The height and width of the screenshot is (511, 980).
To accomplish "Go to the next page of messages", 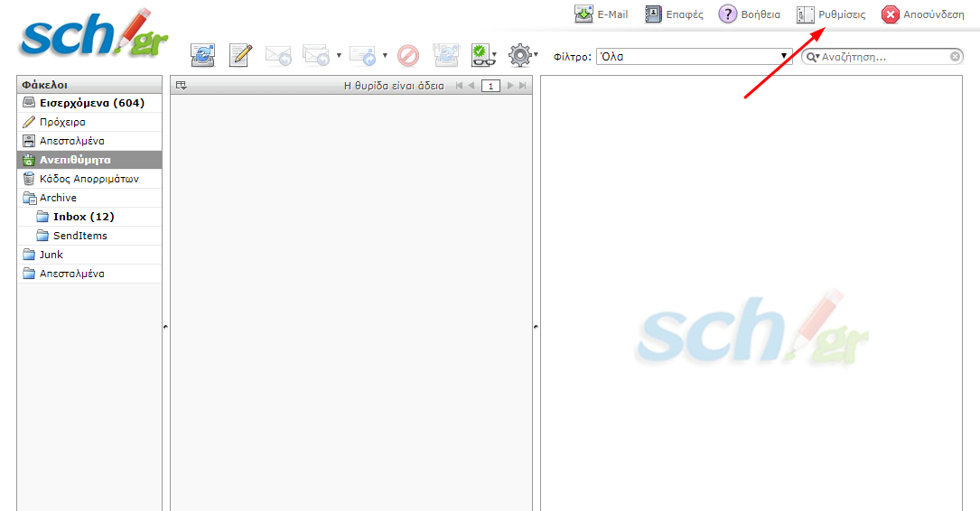I will tap(510, 86).
